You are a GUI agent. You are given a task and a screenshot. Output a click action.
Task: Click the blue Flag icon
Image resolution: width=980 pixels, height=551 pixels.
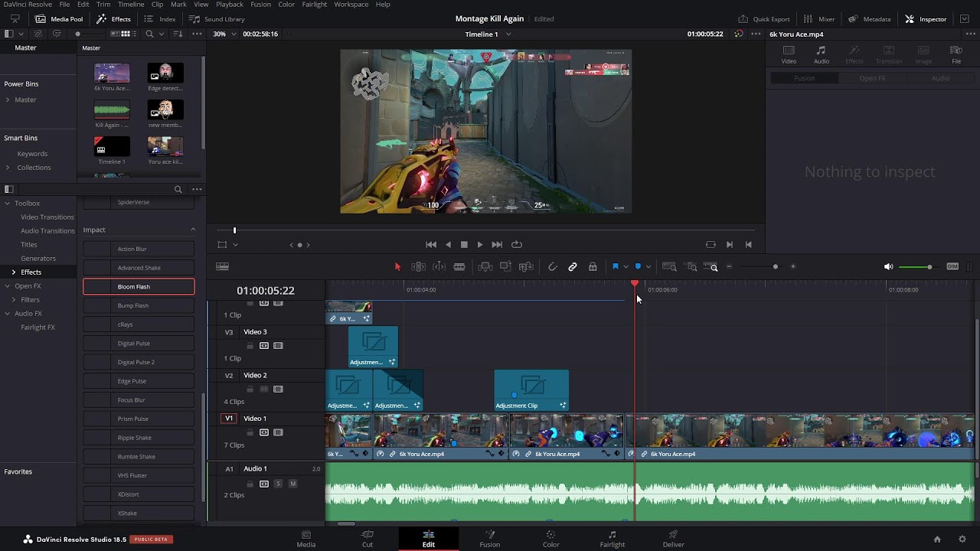[x=615, y=266]
